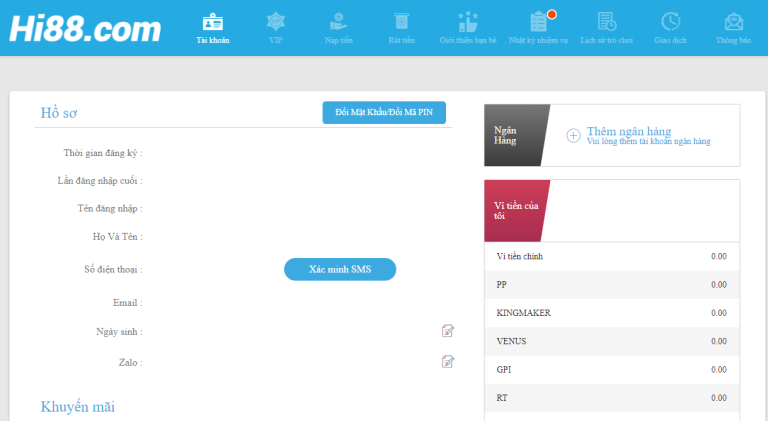
Task: Click the Thêm ngân hàng link
Action: [x=629, y=131]
